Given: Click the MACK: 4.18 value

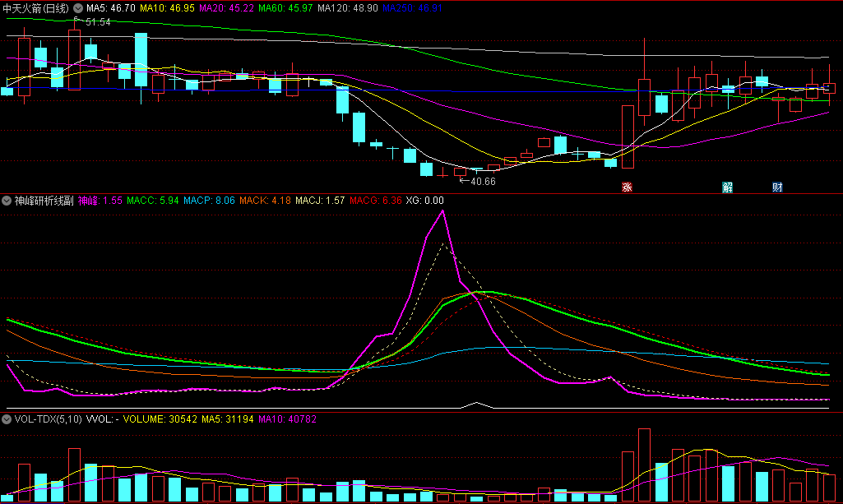Looking at the screenshot, I should click(265, 201).
